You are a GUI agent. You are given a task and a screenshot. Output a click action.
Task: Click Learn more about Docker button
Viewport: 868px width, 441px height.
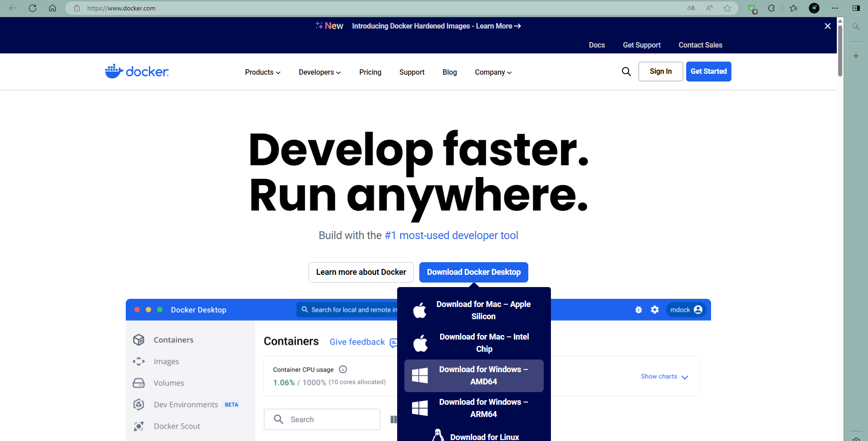[x=361, y=272]
